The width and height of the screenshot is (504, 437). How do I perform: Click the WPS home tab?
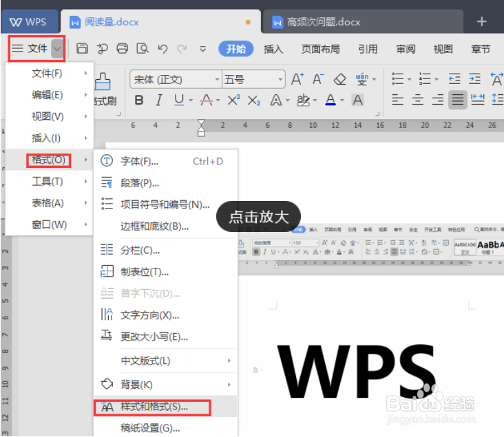[29, 22]
